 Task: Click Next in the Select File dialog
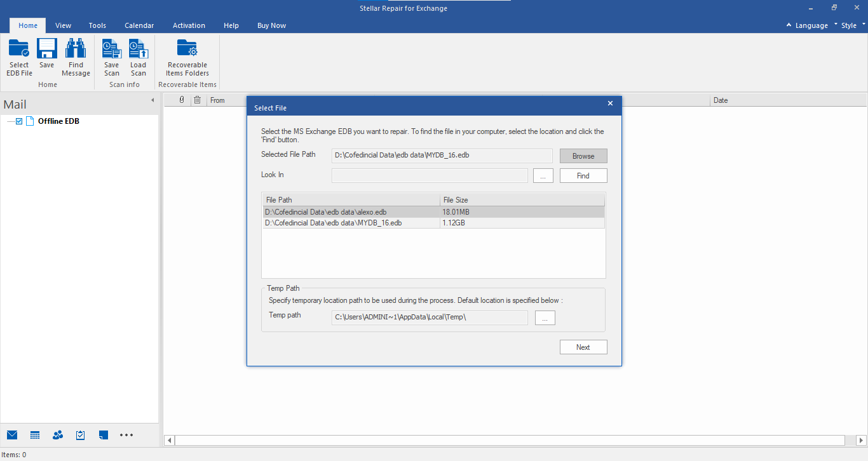pos(583,347)
